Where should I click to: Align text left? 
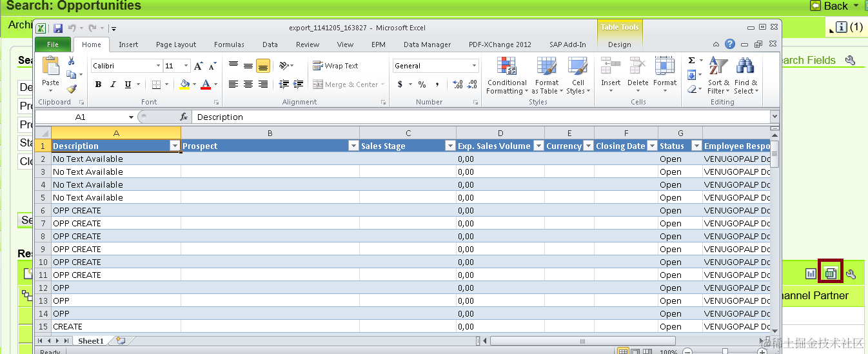[233, 84]
